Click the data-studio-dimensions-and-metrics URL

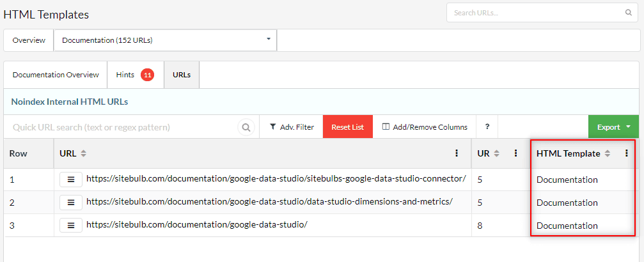(x=269, y=202)
